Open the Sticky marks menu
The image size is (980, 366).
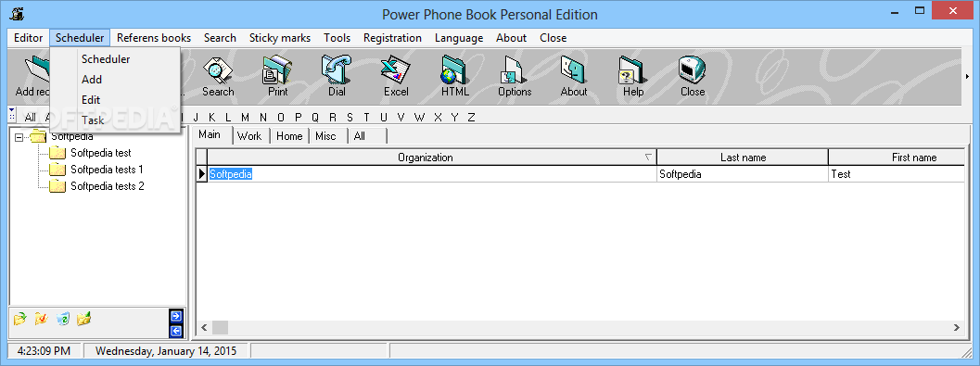280,38
